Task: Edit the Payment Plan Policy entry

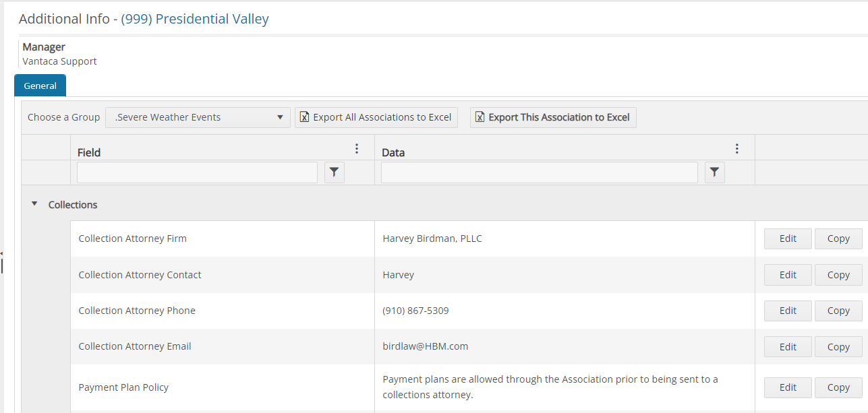Action: (x=787, y=387)
